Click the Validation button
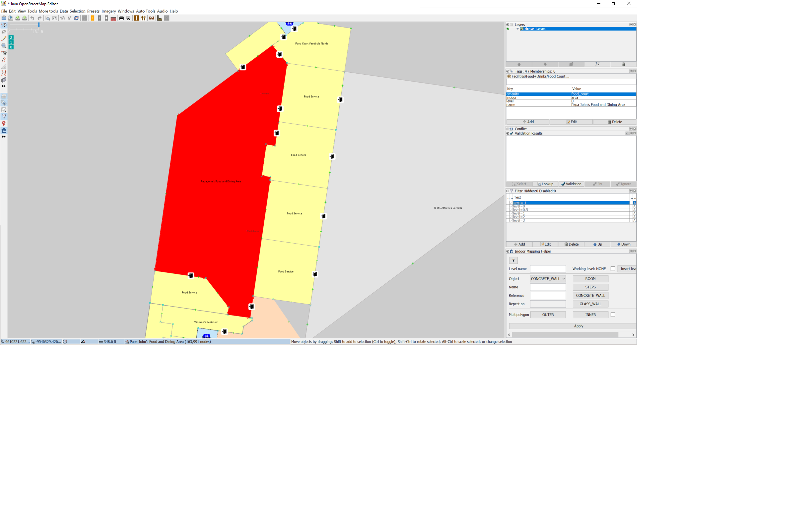This screenshot has width=812, height=525. pos(571,184)
